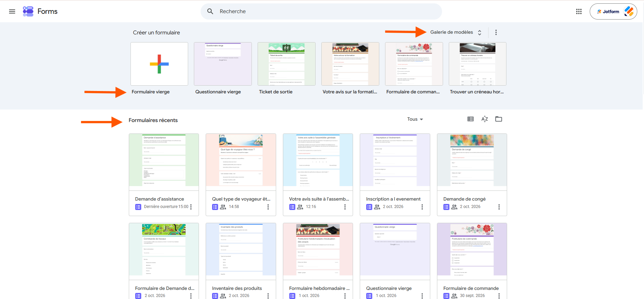Open more options for Inventaire des produits
644x299 pixels.
(268, 296)
